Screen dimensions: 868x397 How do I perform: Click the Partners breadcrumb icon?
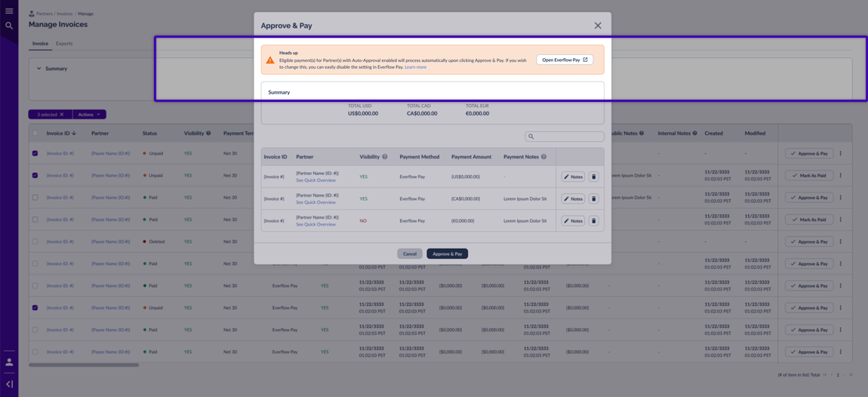click(32, 14)
